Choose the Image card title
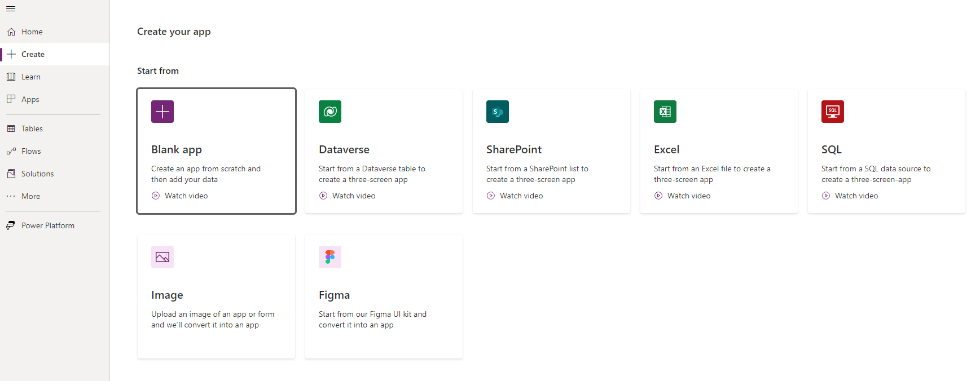Screen dimensions: 980x381 pyautogui.click(x=167, y=295)
